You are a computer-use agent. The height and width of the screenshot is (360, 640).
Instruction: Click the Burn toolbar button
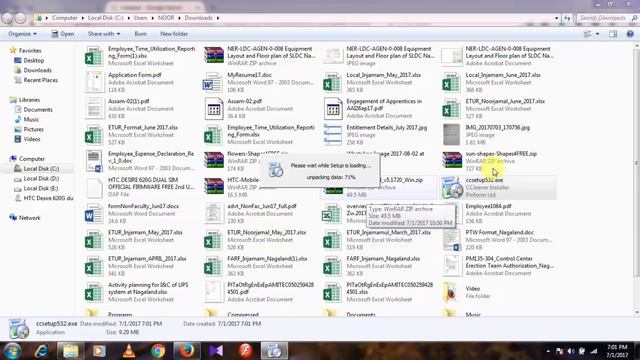[140, 34]
